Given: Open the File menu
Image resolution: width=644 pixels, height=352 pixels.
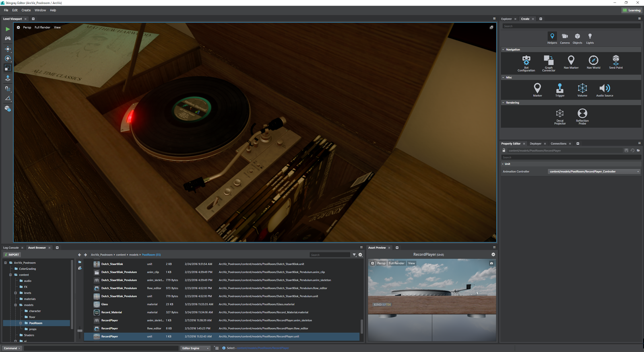Looking at the screenshot, I should (6, 10).
